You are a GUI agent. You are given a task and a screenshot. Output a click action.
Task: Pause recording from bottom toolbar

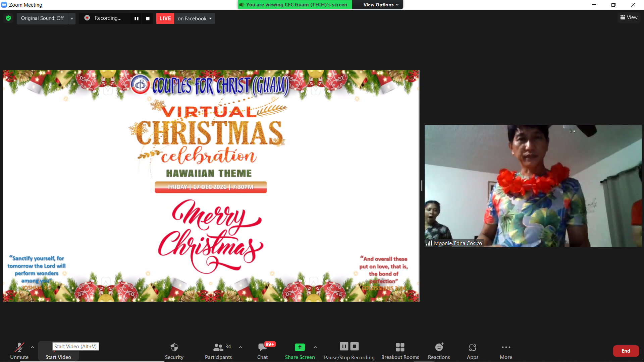coord(344,346)
